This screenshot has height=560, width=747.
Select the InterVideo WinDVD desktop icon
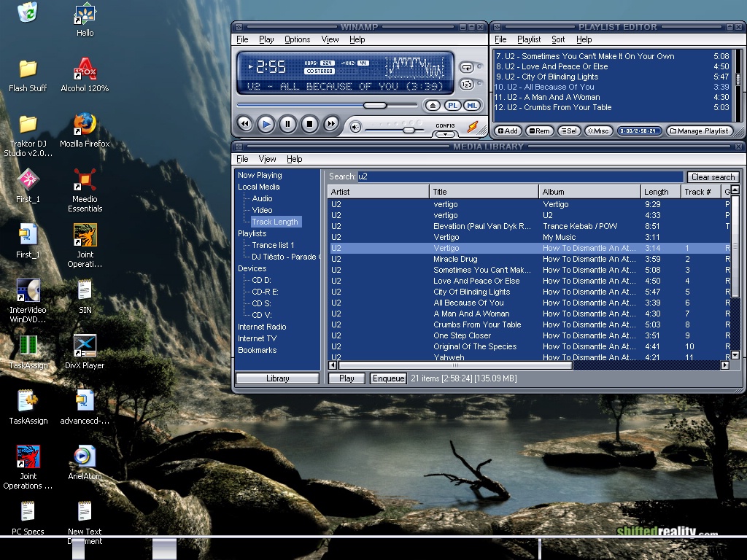28,301
